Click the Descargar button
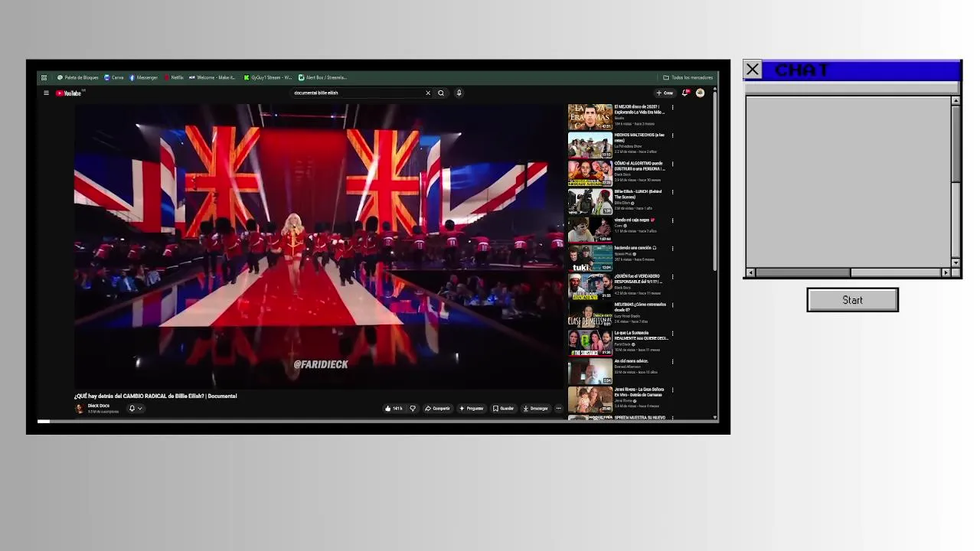The width and height of the screenshot is (980, 551). (x=536, y=409)
